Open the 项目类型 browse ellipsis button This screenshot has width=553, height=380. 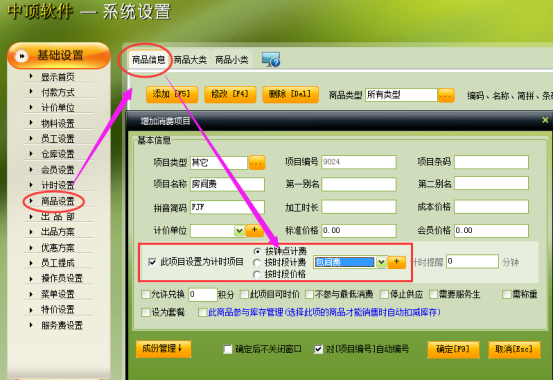(257, 163)
